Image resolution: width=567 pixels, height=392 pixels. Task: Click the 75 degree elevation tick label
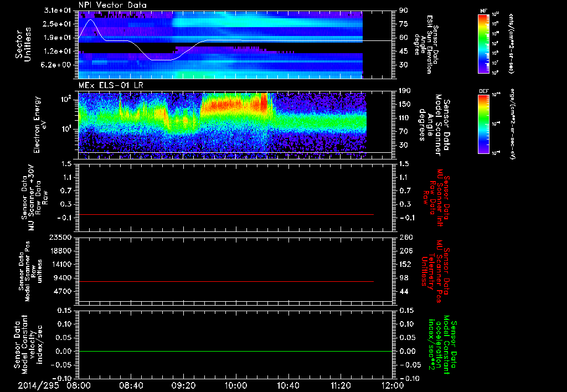point(403,24)
